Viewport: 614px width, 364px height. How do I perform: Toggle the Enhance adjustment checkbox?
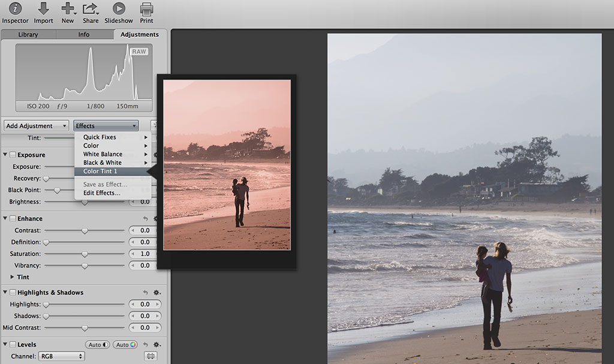pyautogui.click(x=13, y=219)
